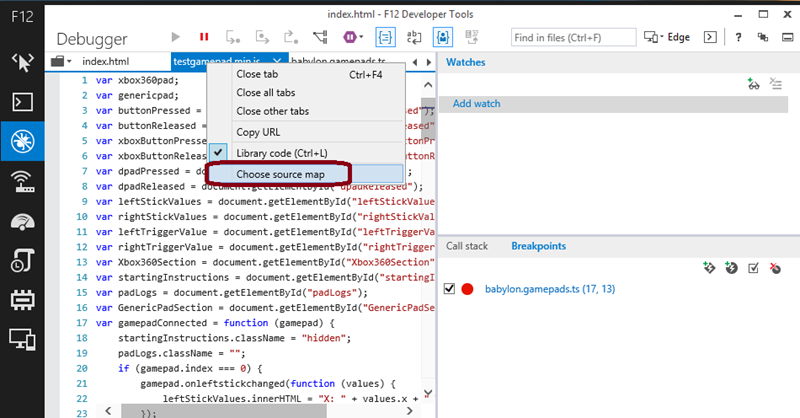Click the dock window icon

click(x=788, y=37)
